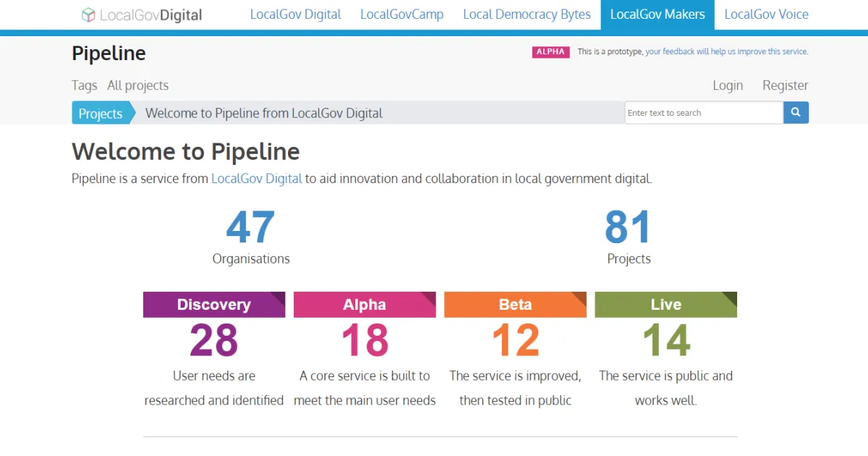Viewport: 868px width, 456px height.
Task: Click the Register link
Action: (785, 85)
